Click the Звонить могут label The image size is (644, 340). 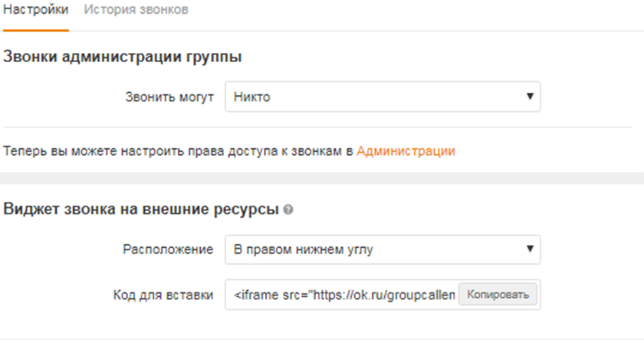click(169, 97)
